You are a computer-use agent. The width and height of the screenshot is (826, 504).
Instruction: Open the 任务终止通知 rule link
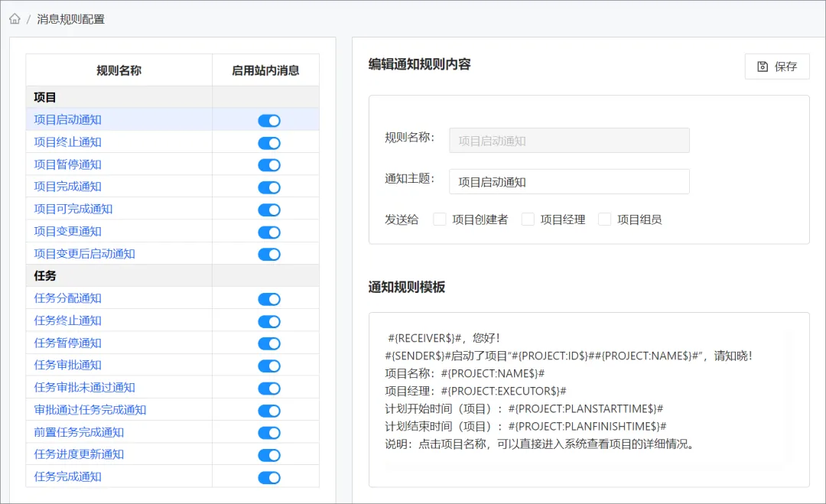(68, 320)
